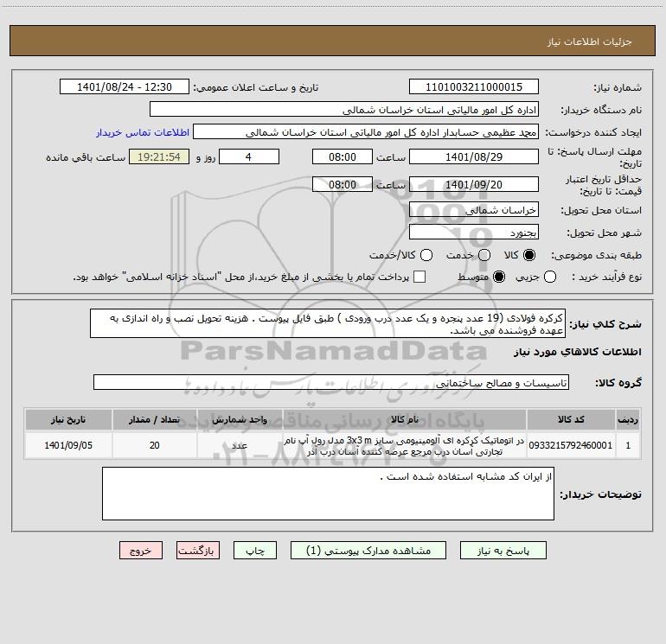The image size is (666, 644).
Task: Click the item code 0933215792460001 cell
Action: [571, 445]
